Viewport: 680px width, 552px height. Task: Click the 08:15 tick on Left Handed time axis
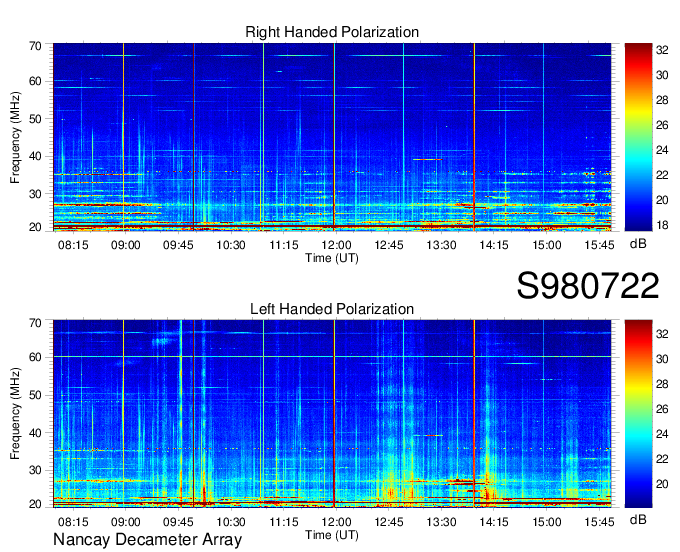(73, 522)
